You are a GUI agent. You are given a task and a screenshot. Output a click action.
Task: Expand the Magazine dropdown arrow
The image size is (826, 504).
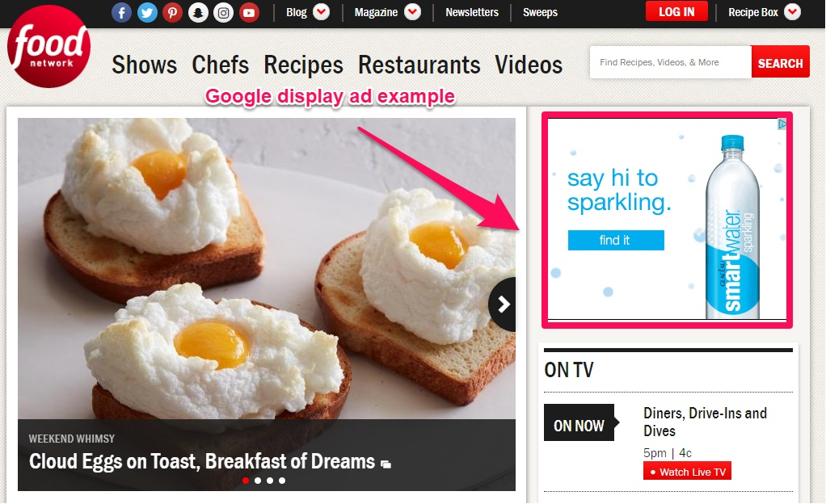click(x=412, y=11)
